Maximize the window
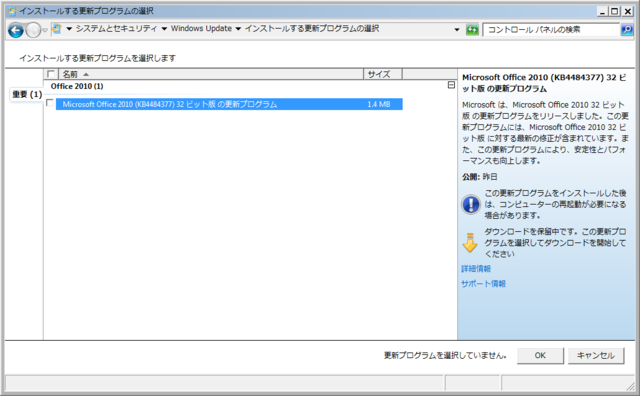The width and height of the screenshot is (640, 396). click(x=614, y=11)
